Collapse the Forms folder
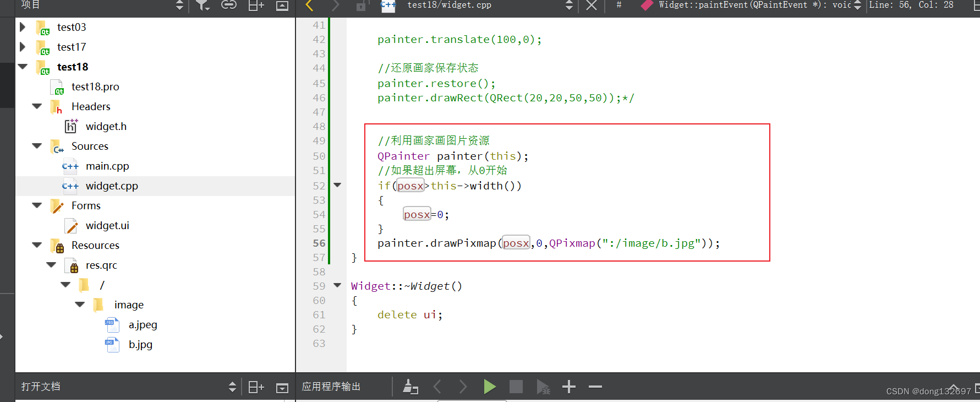980x402 pixels. click(x=37, y=205)
